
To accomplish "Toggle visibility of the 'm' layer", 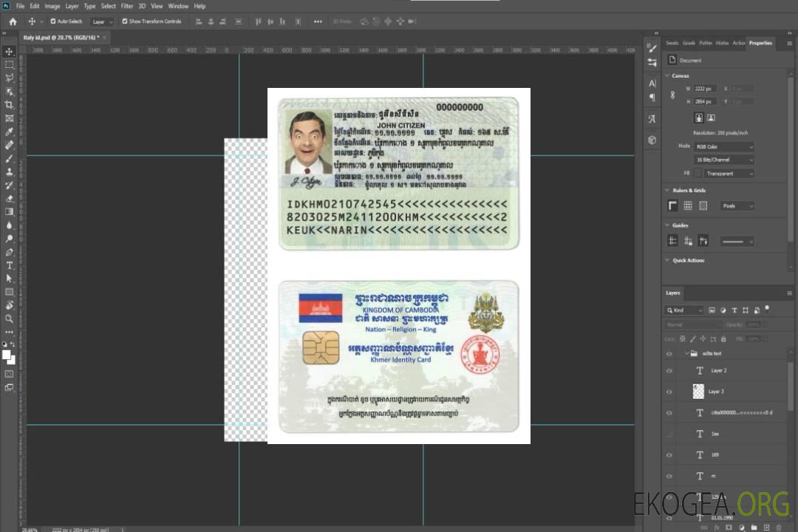I will pyautogui.click(x=669, y=477).
